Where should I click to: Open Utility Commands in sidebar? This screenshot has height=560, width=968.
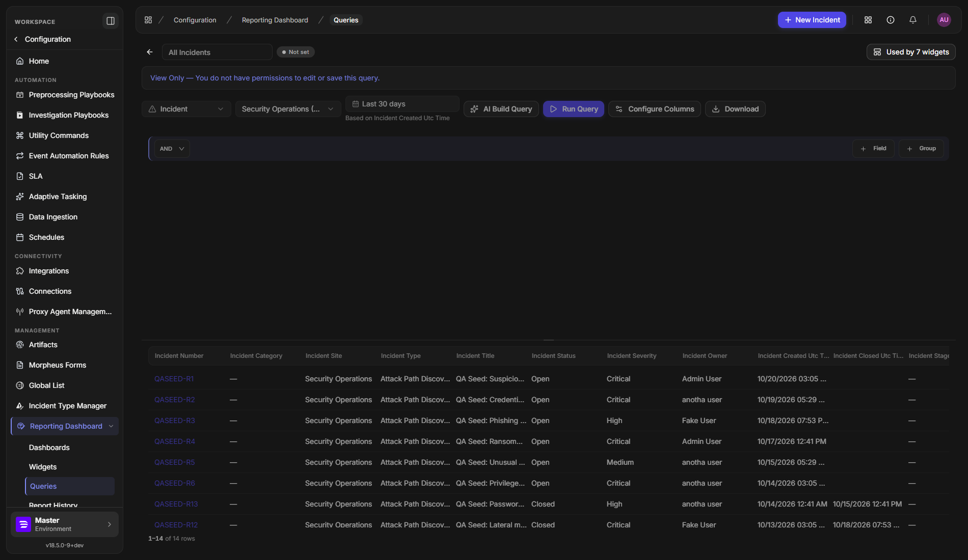(x=65, y=135)
